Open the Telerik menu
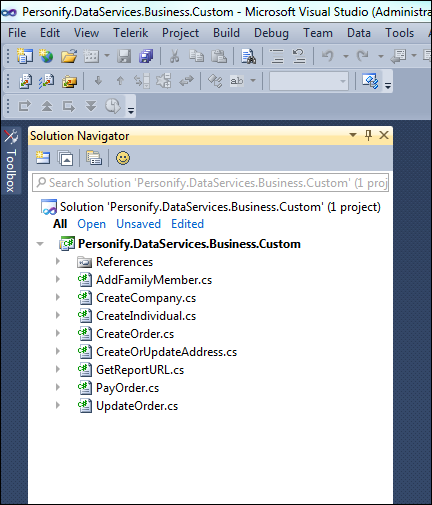Viewport: 432px width, 505px height. tap(131, 33)
